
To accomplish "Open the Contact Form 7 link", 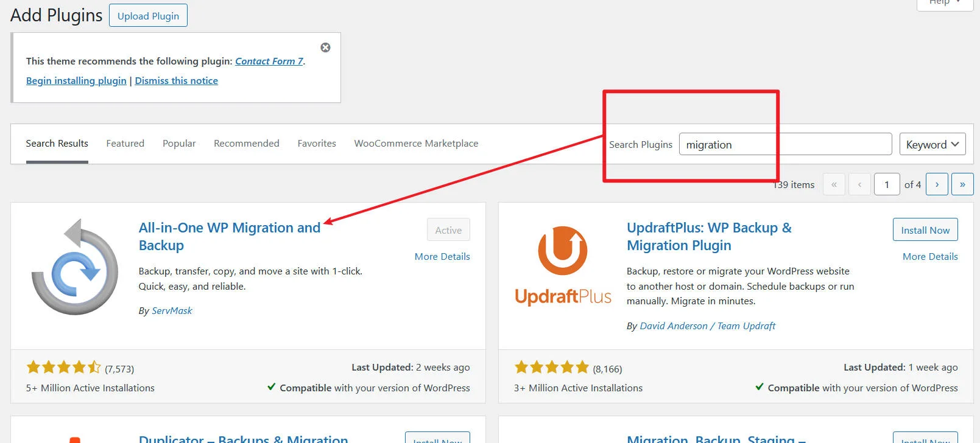I will click(269, 61).
